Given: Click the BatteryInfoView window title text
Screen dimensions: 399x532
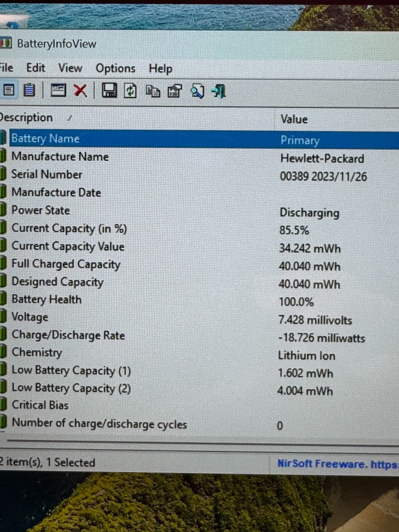Looking at the screenshot, I should pyautogui.click(x=57, y=44).
